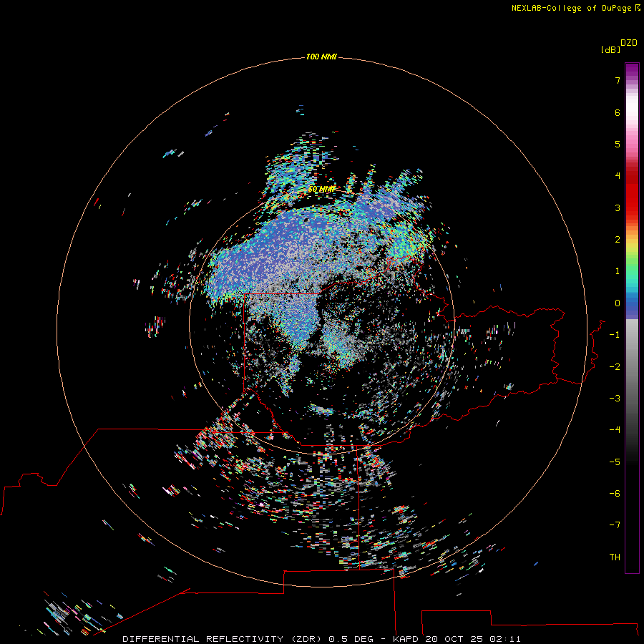The image size is (644, 644).
Task: Click the DZD color scale title
Action: click(629, 43)
